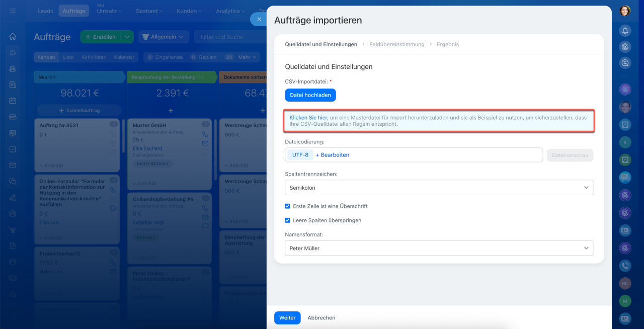
Task: Expand the Namensformat dropdown
Action: tap(439, 248)
